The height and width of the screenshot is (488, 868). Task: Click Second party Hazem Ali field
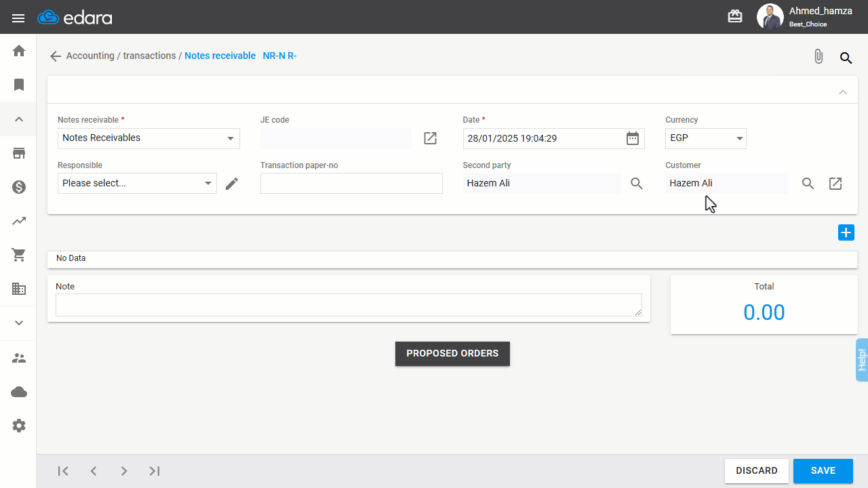tap(542, 184)
